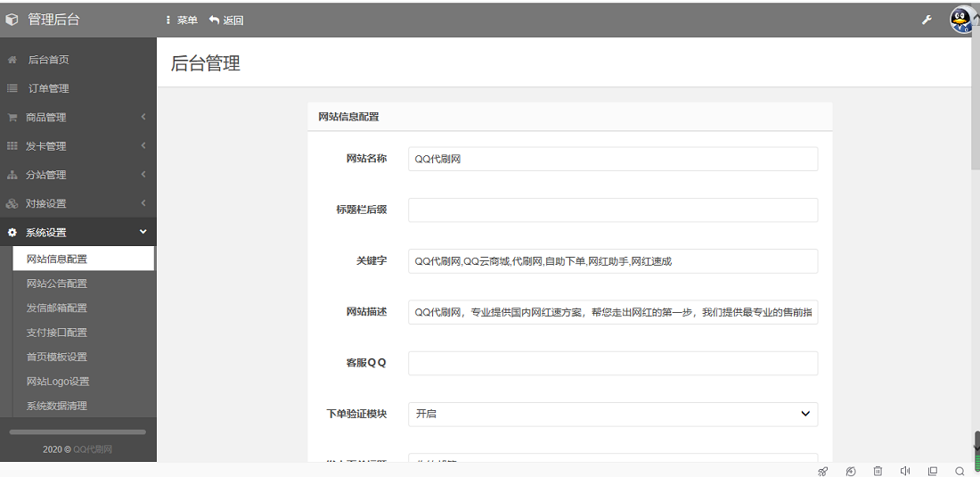This screenshot has width=980, height=477.
Task: Expand the 发卡管理 sidebar submenu
Action: (x=78, y=146)
